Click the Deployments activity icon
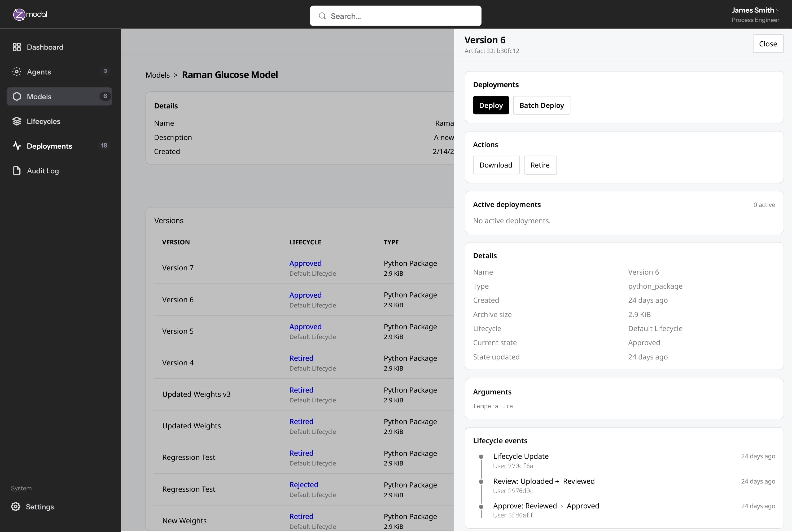 pyautogui.click(x=17, y=146)
